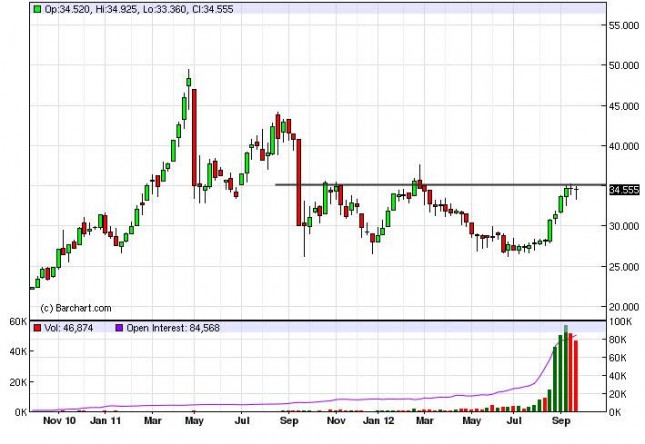Click the Cl:34.555 value in header
645x444 pixels.
[x=213, y=9]
